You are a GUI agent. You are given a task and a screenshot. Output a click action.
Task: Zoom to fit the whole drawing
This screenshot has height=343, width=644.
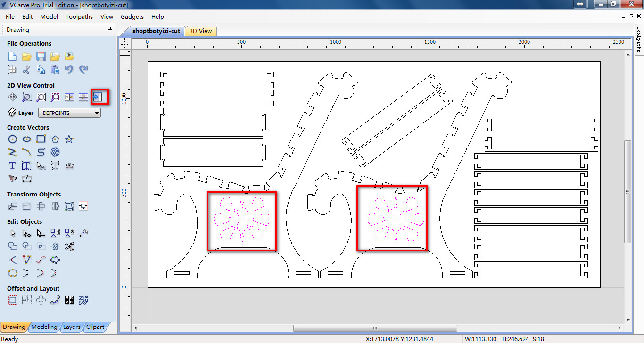[x=41, y=97]
